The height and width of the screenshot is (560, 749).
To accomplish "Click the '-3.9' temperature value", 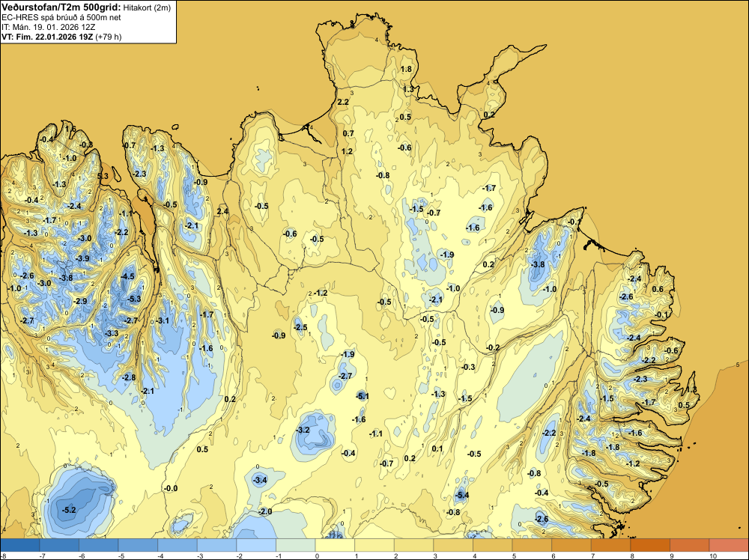I will pos(82,258).
